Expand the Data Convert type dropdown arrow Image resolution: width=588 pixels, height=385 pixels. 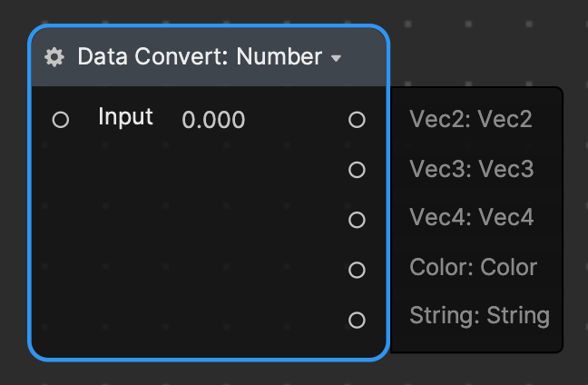click(x=337, y=58)
